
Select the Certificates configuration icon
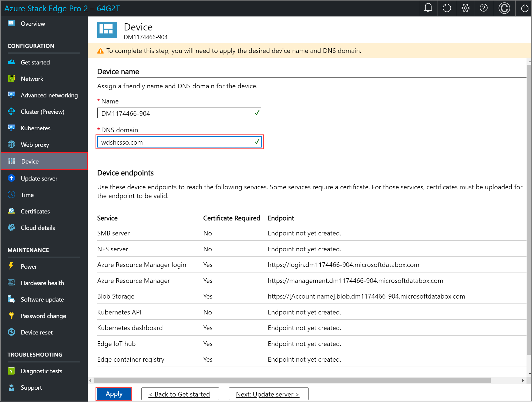pos(12,211)
